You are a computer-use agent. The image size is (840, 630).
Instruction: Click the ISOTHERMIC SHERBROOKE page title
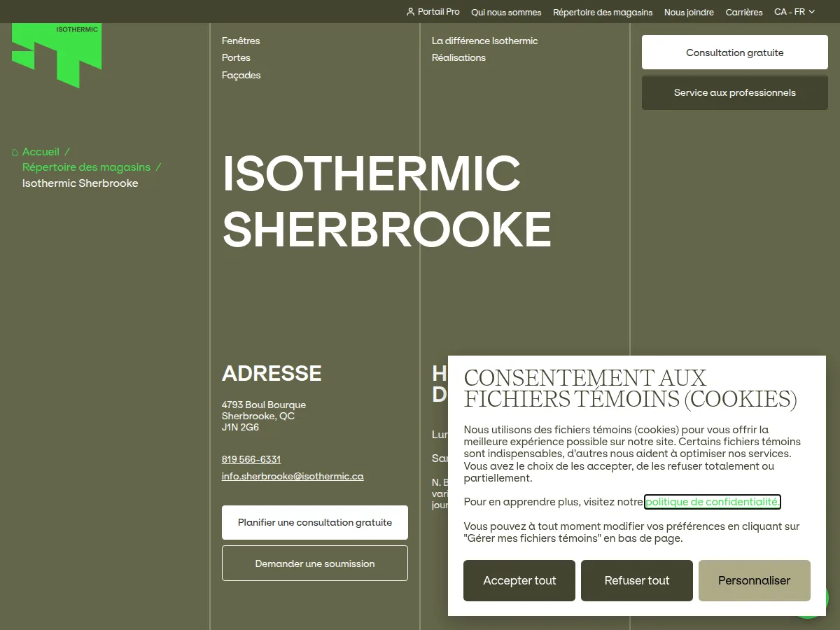pyautogui.click(x=387, y=202)
